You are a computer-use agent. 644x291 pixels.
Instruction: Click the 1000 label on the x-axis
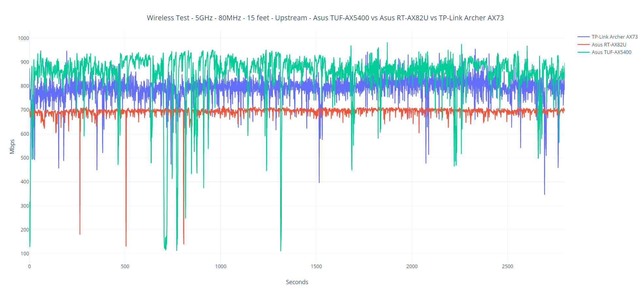click(221, 266)
